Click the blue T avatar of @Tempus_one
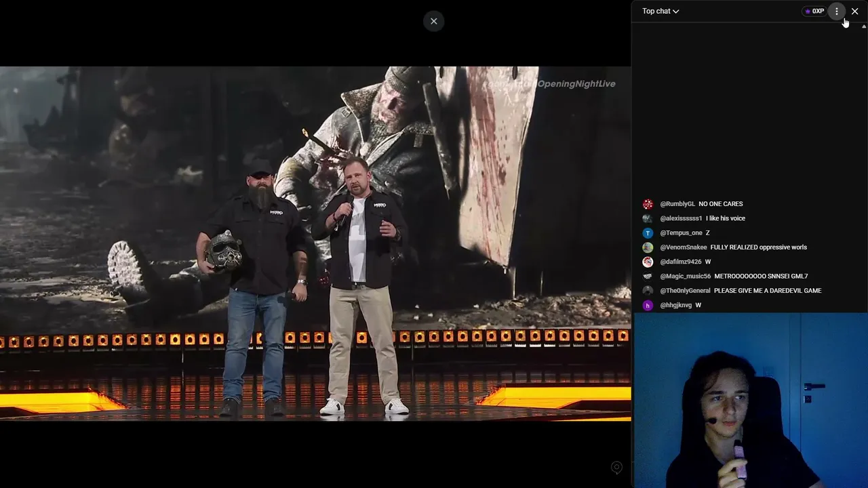This screenshot has width=868, height=488. (648, 233)
